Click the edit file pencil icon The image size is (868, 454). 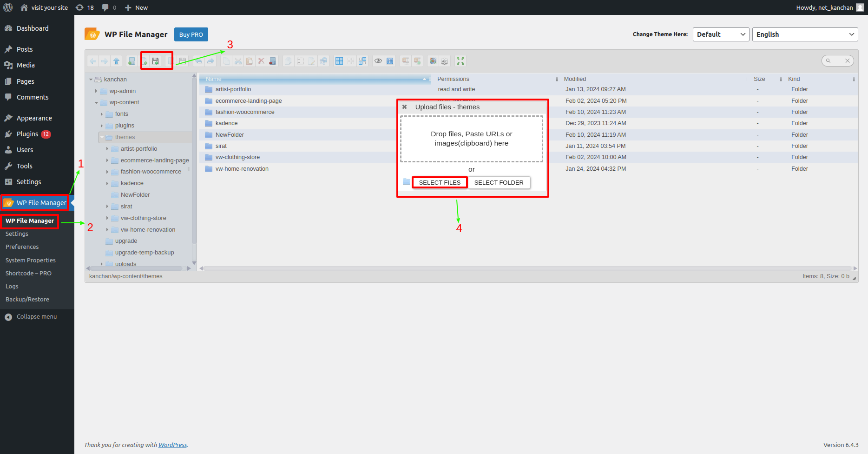click(312, 61)
